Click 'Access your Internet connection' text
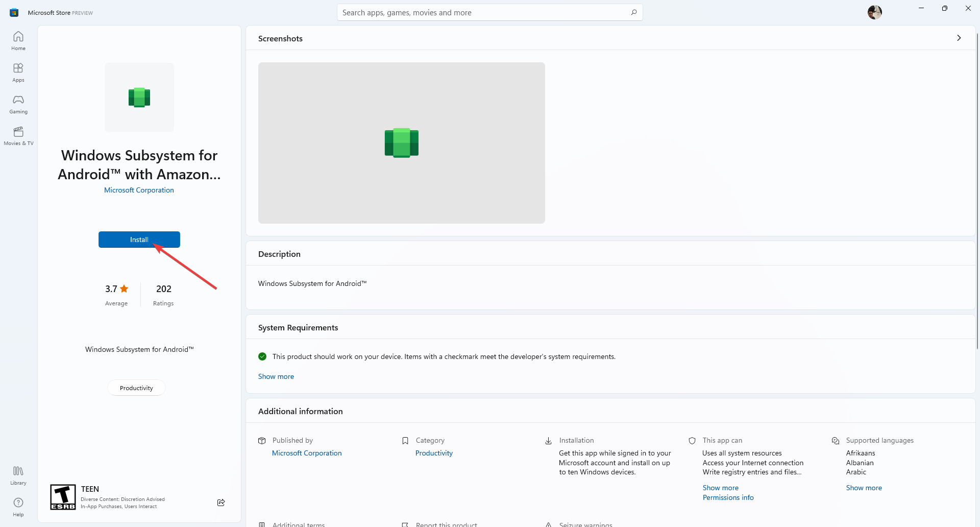This screenshot has height=527, width=980. pyautogui.click(x=753, y=463)
